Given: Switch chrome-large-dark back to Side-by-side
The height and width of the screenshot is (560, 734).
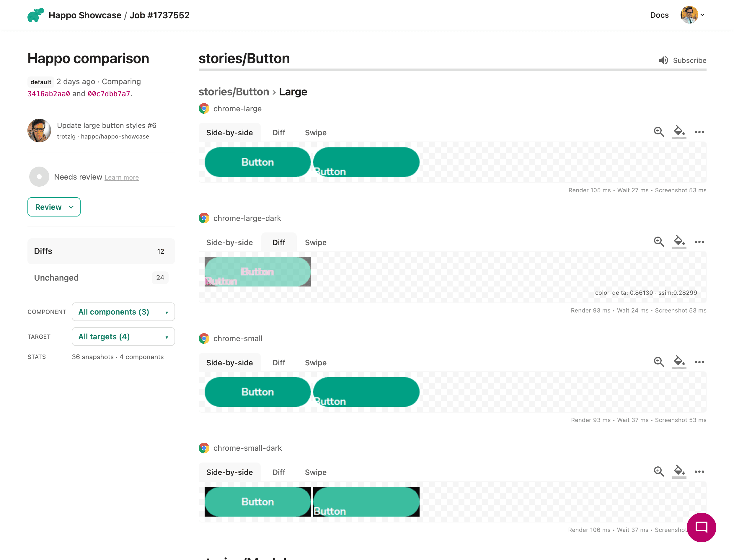Looking at the screenshot, I should pos(229,242).
